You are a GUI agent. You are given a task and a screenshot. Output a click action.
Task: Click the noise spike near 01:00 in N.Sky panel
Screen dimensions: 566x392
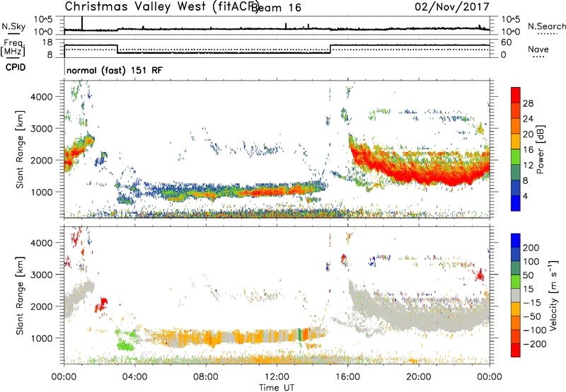click(82, 23)
